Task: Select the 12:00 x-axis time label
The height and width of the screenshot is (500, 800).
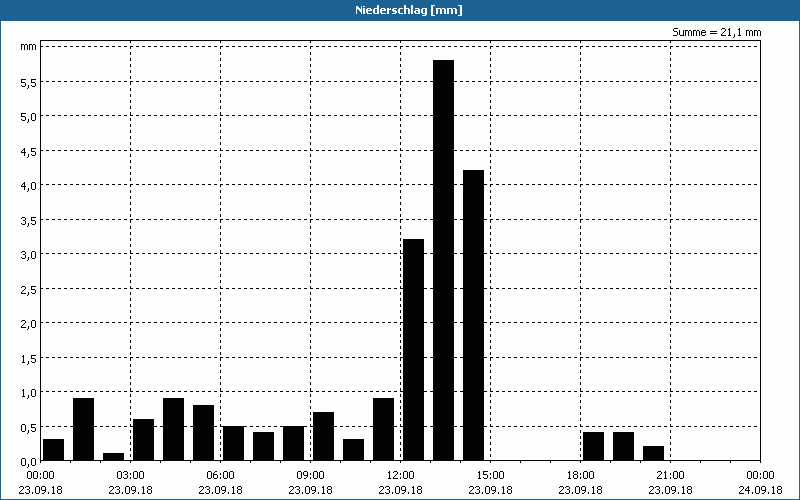Action: click(401, 476)
